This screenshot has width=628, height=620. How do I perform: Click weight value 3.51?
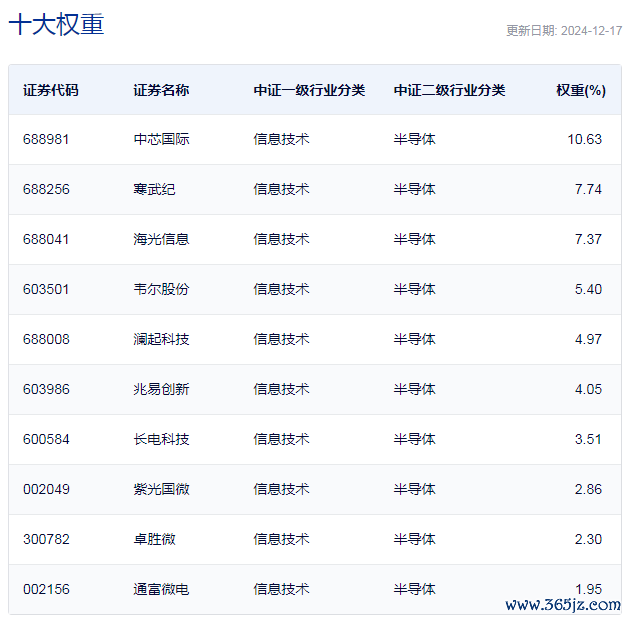coord(588,439)
